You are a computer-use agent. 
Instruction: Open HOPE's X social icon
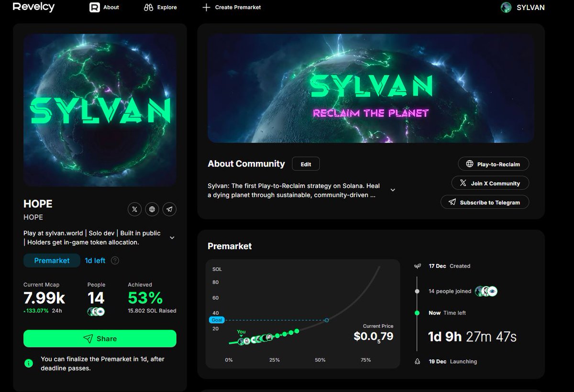(134, 209)
